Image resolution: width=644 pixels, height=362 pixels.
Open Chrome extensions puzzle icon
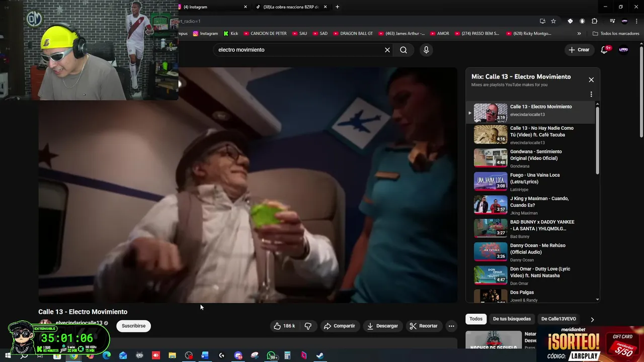point(595,21)
